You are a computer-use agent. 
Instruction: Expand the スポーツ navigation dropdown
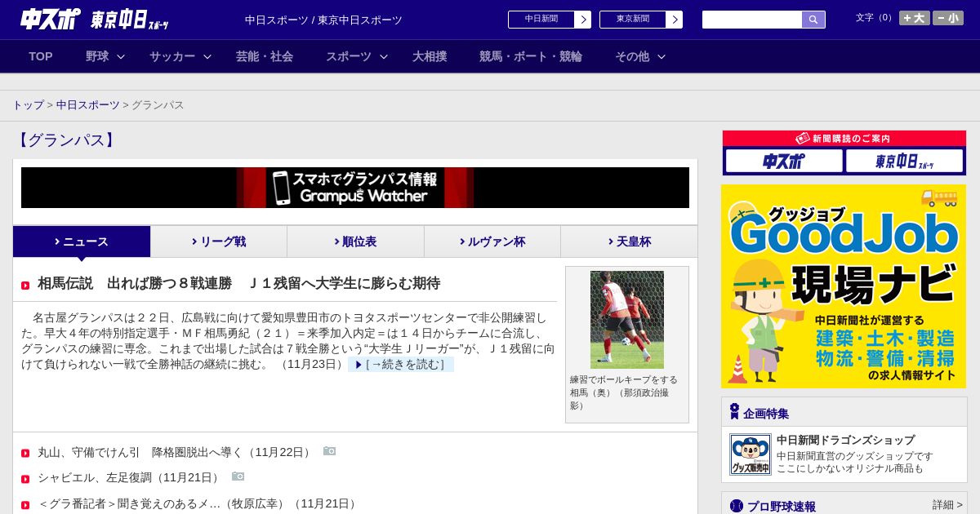pyautogui.click(x=357, y=56)
